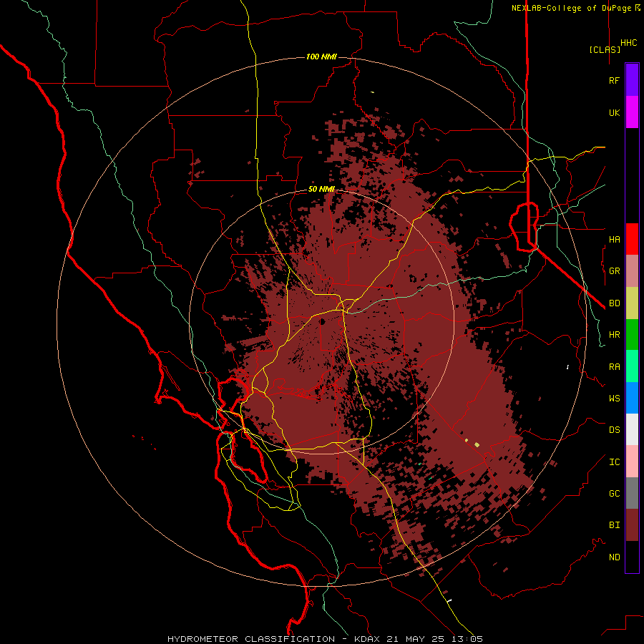
Task: Click the 'RA' legend label
Action: (x=614, y=367)
